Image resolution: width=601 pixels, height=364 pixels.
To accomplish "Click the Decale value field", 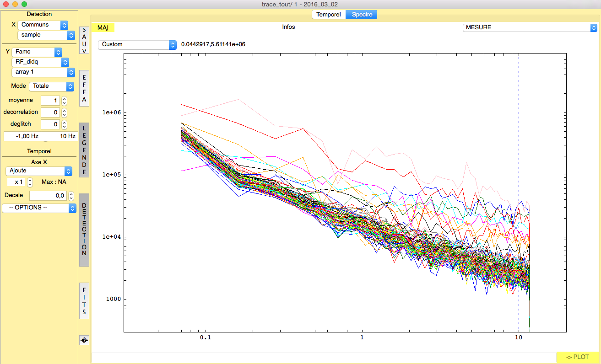I will 48,196.
